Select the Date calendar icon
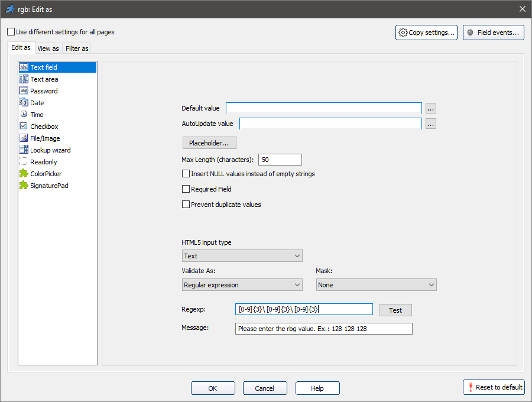Screen dimensions: 532x402 point(24,103)
